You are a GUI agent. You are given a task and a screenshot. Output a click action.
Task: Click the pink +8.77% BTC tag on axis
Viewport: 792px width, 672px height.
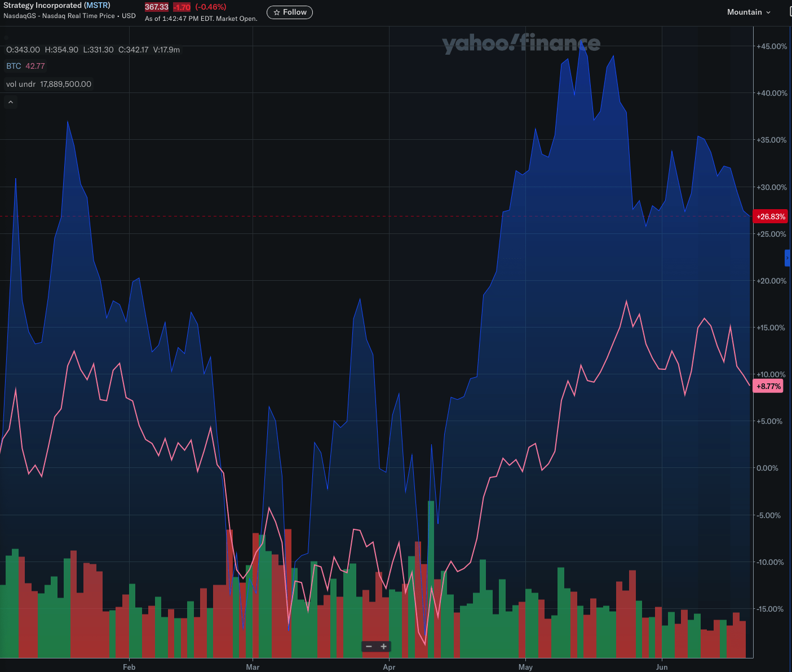pyautogui.click(x=768, y=386)
